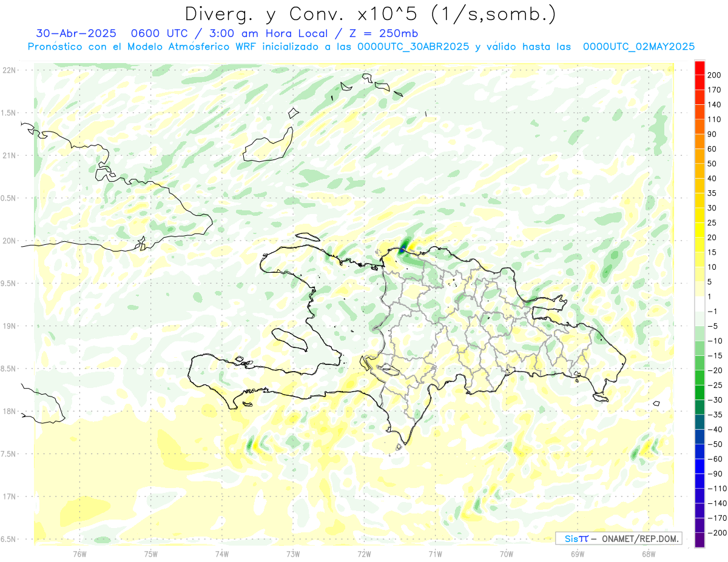Viewport: 728px width, 562px height.
Task: Click the 69W longitude label
Action: click(x=578, y=554)
